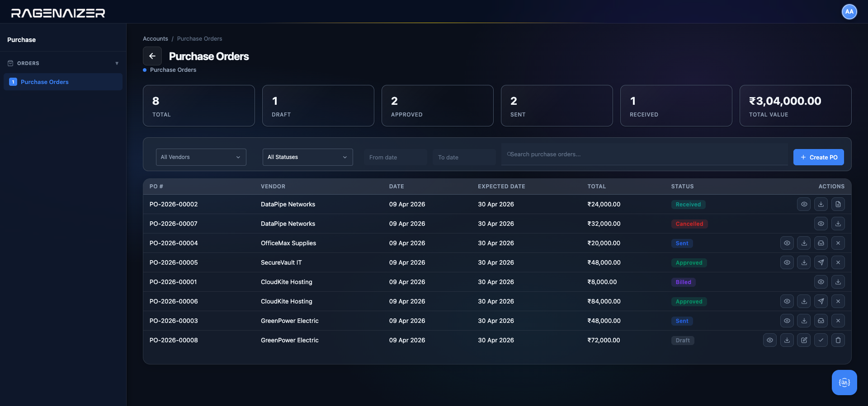Open the floating assistant widget icon
Screen dimensions: 868x406
tap(844, 383)
